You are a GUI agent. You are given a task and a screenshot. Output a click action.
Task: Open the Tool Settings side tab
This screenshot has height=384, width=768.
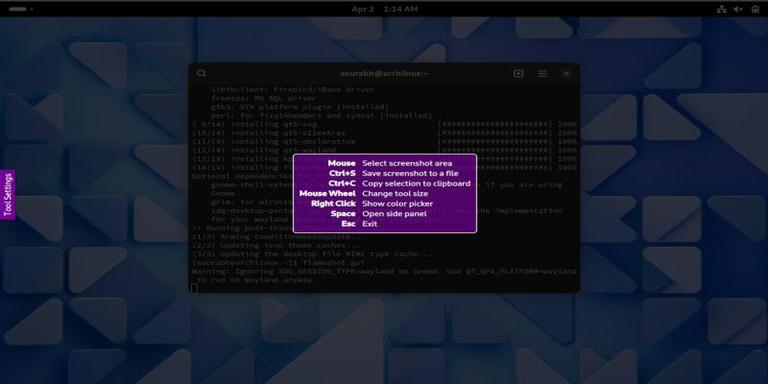click(8, 194)
